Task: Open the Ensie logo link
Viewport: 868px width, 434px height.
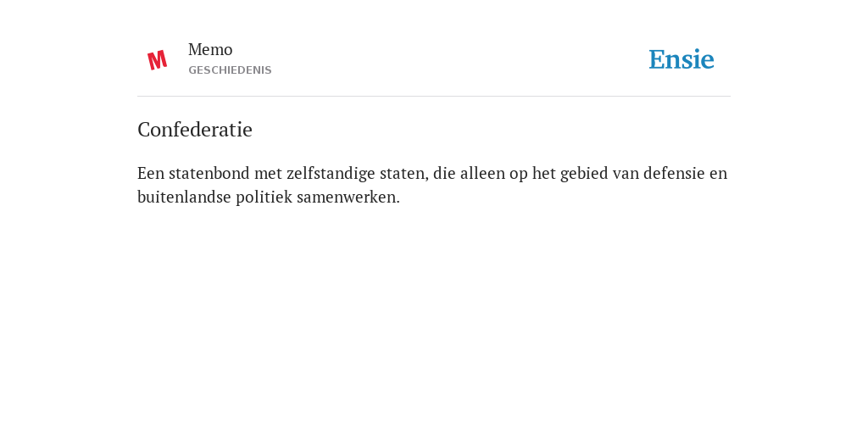Action: (x=682, y=59)
